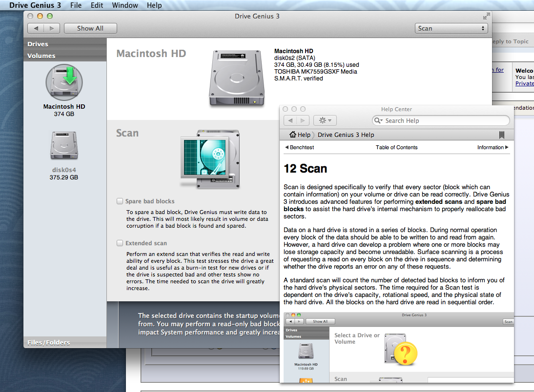Screen dimensions: 534x392
Task: Click the TOSHIBA MK7559GSXF Media text
Action: click(x=316, y=72)
